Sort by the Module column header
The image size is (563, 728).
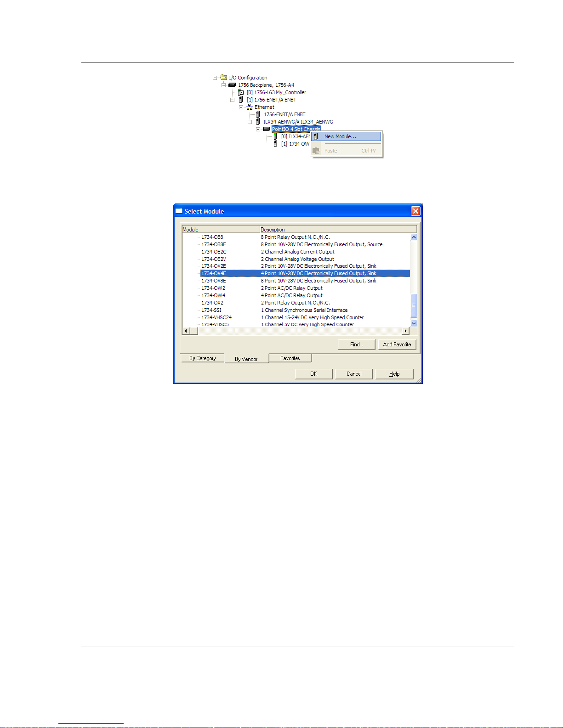pyautogui.click(x=221, y=230)
